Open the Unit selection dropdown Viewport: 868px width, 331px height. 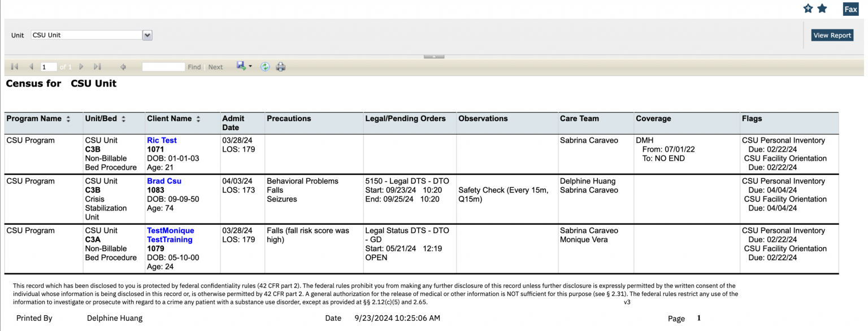pyautogui.click(x=147, y=35)
